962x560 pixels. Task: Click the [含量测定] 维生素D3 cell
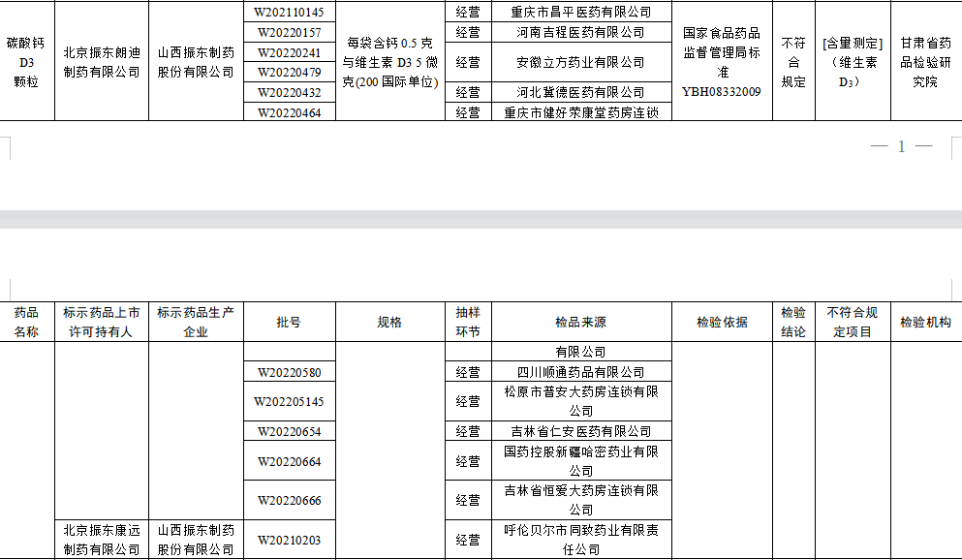point(853,62)
